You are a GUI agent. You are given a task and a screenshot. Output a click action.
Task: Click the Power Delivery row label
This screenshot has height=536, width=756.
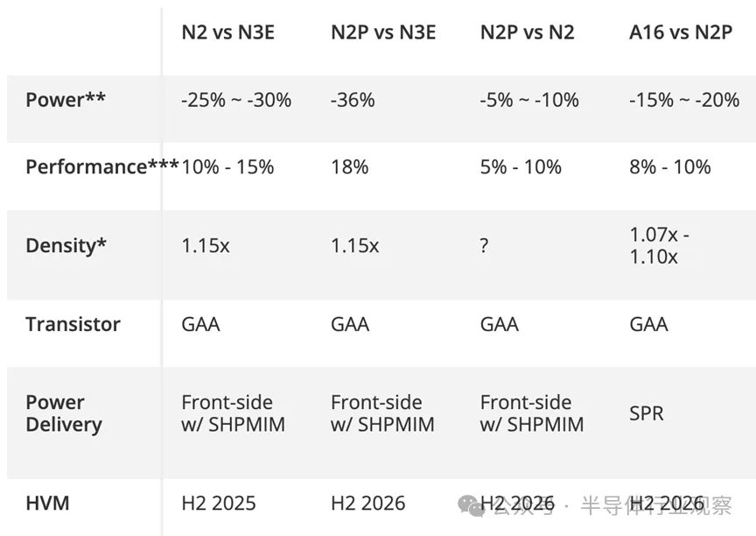(64, 413)
